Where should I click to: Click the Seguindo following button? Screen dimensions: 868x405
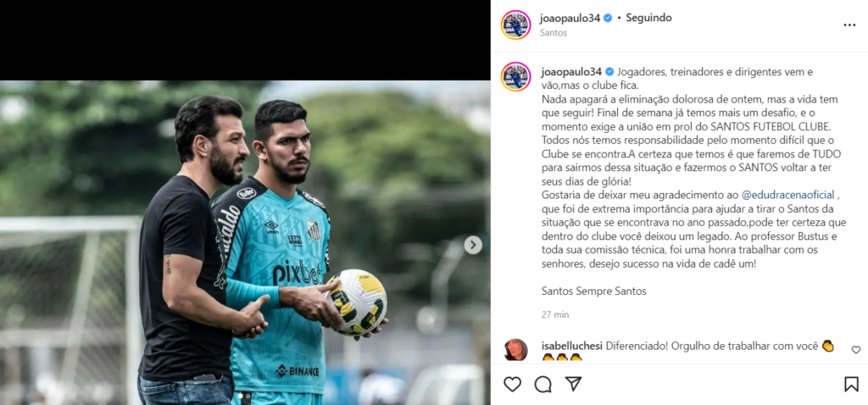[648, 18]
